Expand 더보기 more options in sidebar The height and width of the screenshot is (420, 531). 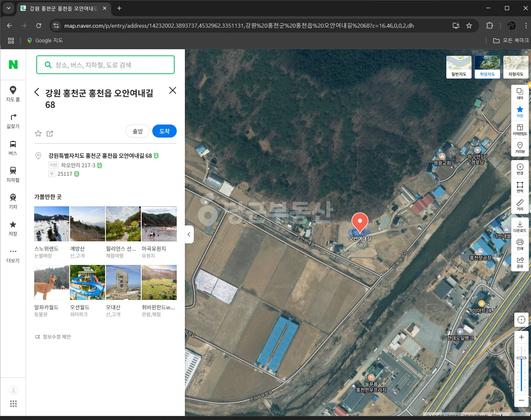tap(13, 255)
